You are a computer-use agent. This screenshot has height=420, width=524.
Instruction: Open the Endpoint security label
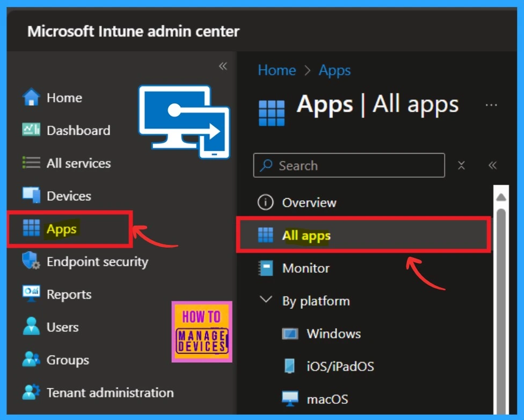pos(98,262)
